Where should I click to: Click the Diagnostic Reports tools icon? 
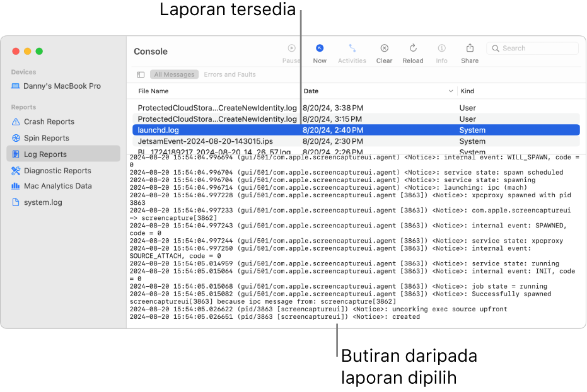click(16, 171)
